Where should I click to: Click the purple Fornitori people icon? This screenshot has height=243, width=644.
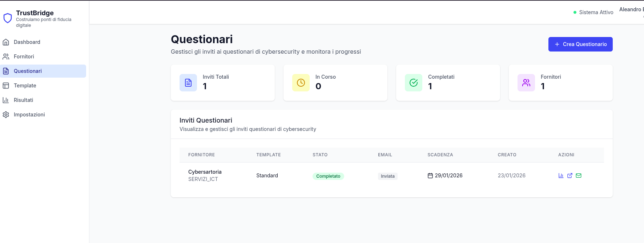[x=526, y=83]
